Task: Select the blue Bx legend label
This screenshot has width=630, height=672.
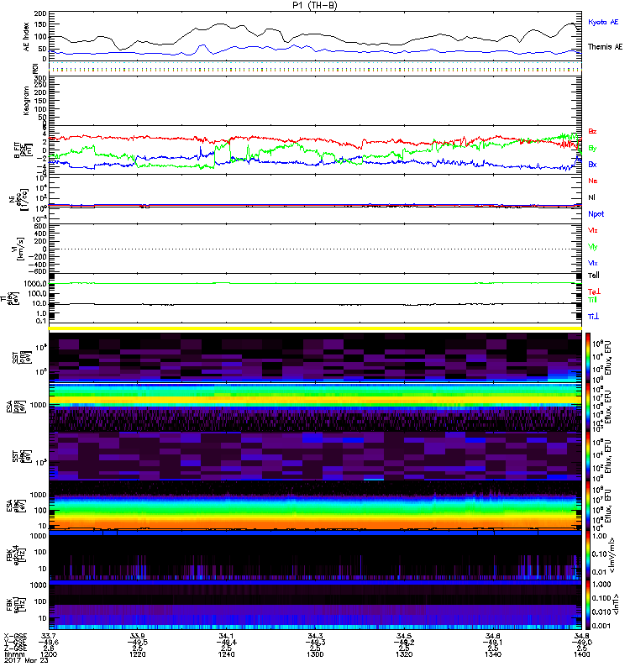Action: pos(592,164)
